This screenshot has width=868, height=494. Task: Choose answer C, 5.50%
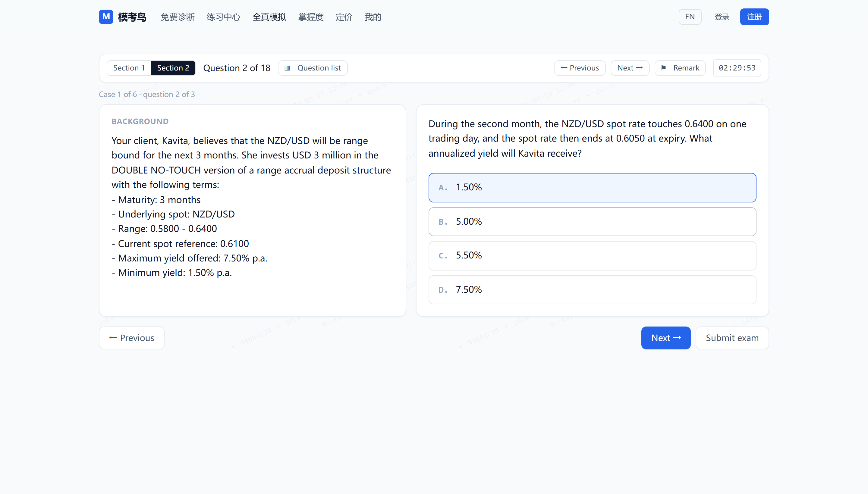pos(592,255)
